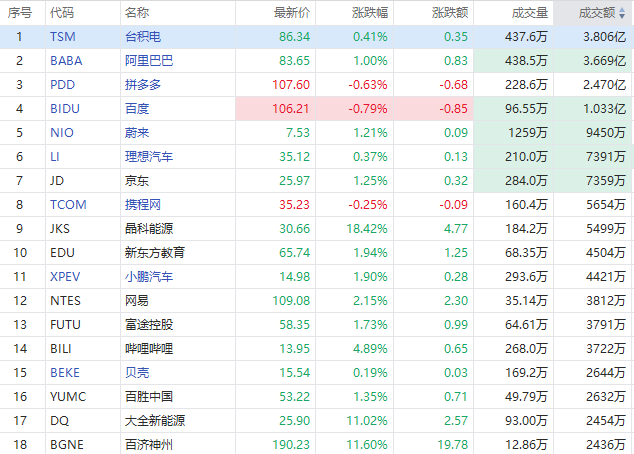Image resolution: width=634 pixels, height=454 pixels.
Task: Click the 代码 column header
Action: pyautogui.click(x=62, y=13)
